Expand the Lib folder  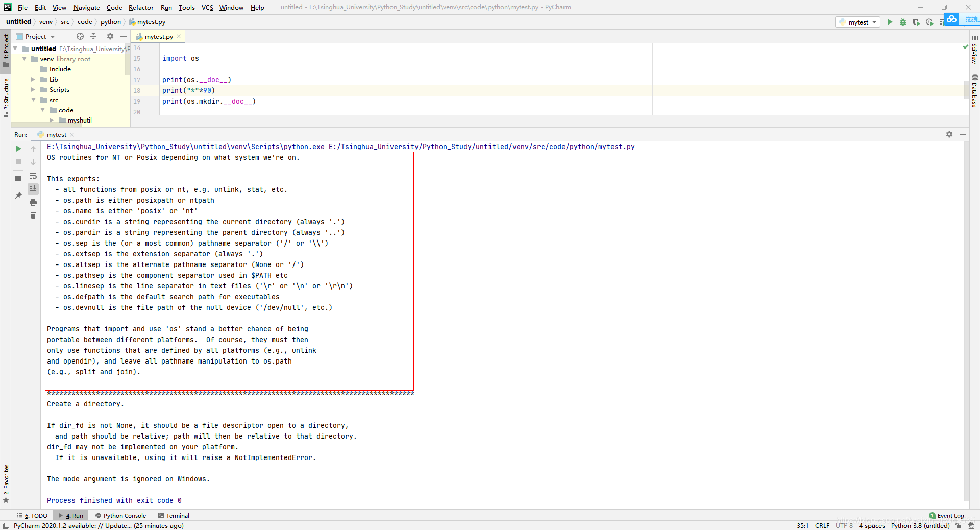33,79
